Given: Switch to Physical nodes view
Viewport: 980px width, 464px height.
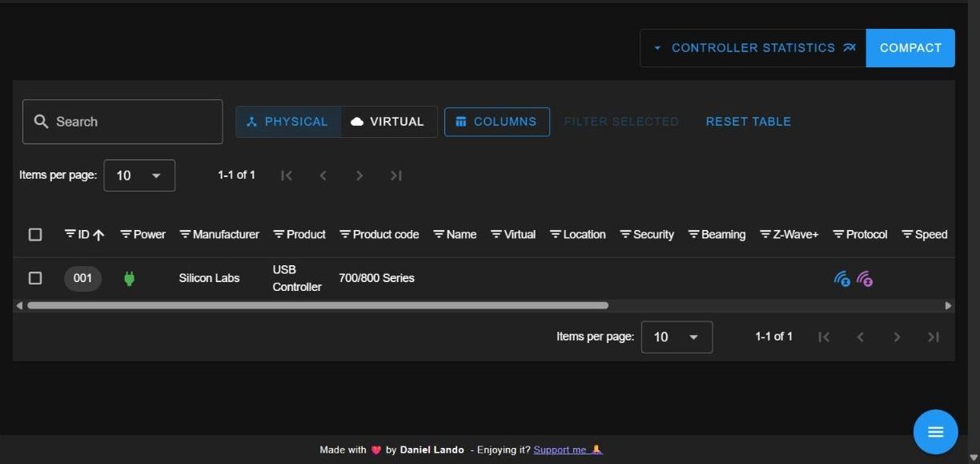Looking at the screenshot, I should point(288,122).
